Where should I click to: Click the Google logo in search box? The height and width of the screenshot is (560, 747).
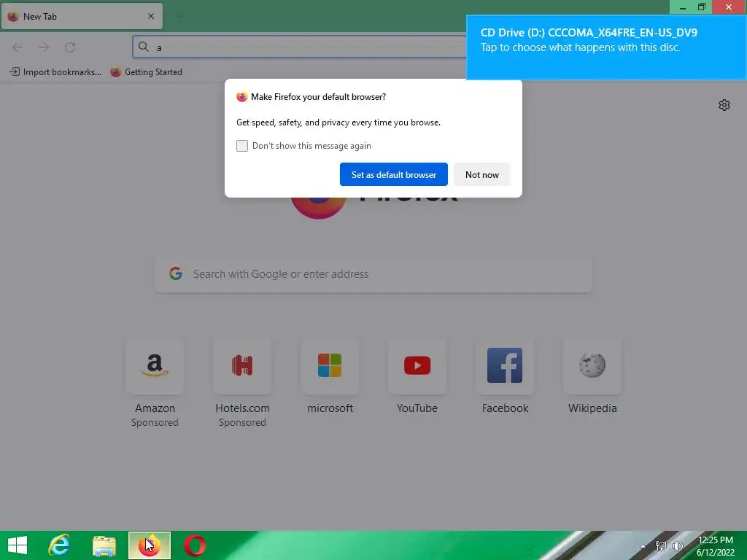click(176, 273)
